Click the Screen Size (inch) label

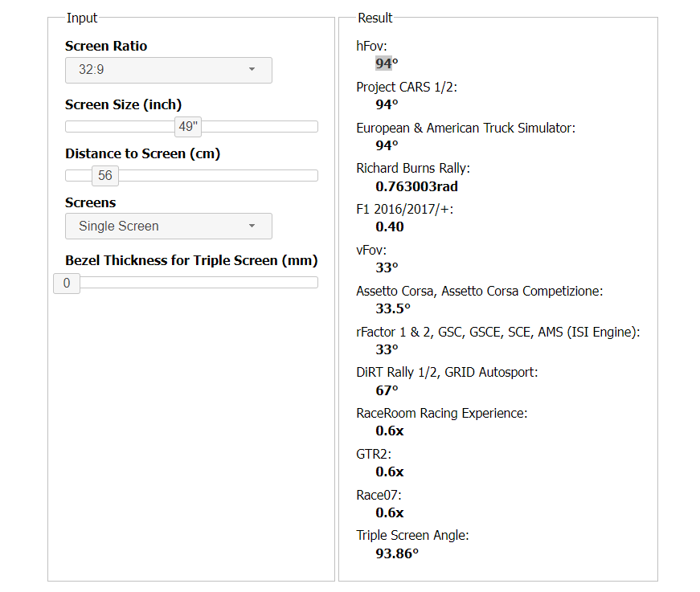click(x=123, y=105)
